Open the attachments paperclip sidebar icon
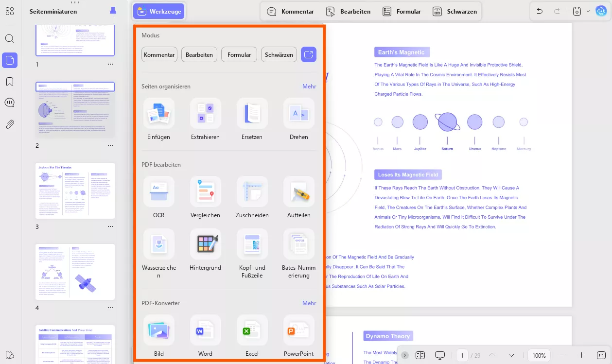This screenshot has width=612, height=364. (10, 124)
